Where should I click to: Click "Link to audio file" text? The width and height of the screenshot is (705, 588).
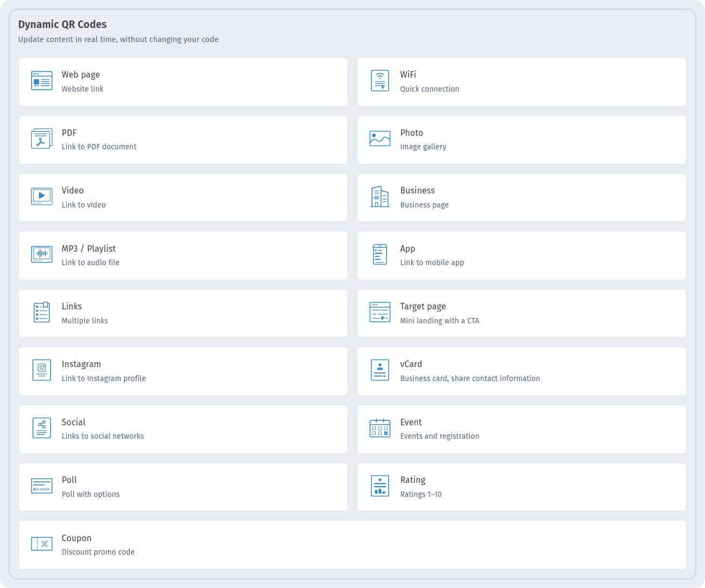tap(91, 262)
